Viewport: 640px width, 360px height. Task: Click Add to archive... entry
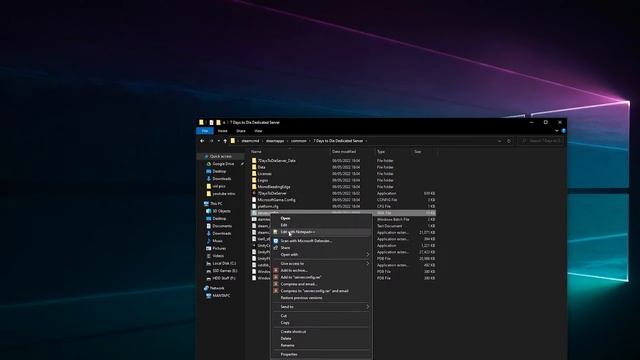(322, 271)
